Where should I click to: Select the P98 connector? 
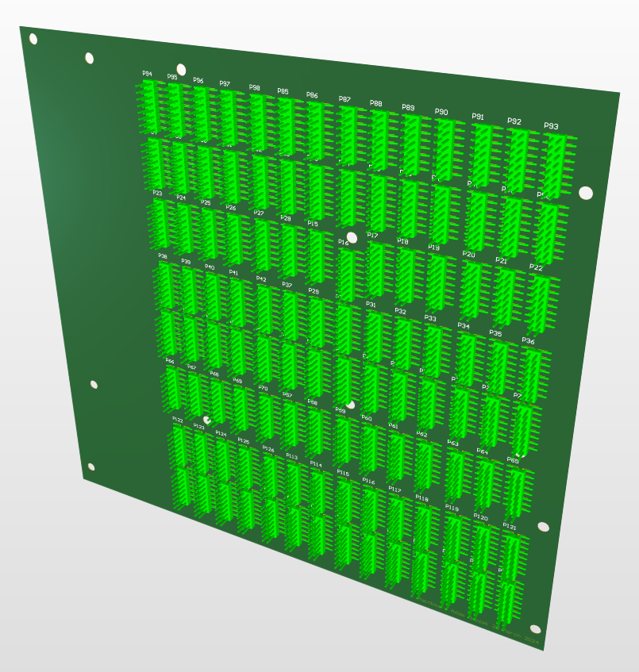pyautogui.click(x=257, y=119)
